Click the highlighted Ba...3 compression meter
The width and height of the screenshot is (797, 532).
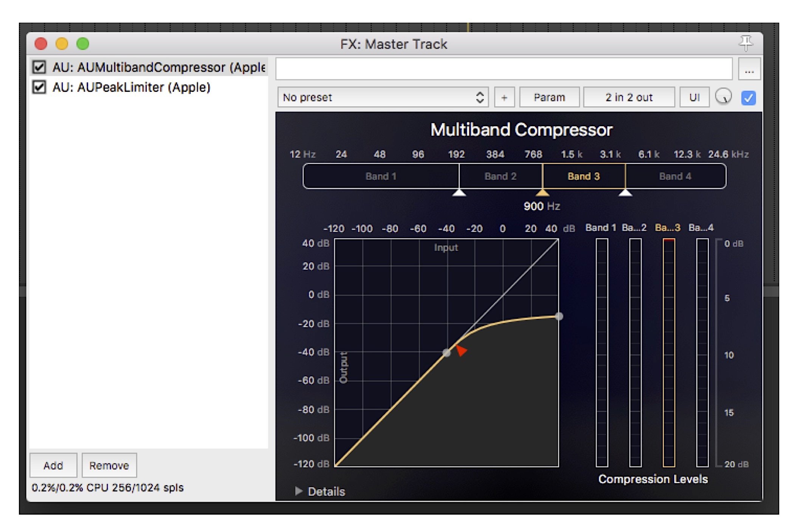pos(668,353)
